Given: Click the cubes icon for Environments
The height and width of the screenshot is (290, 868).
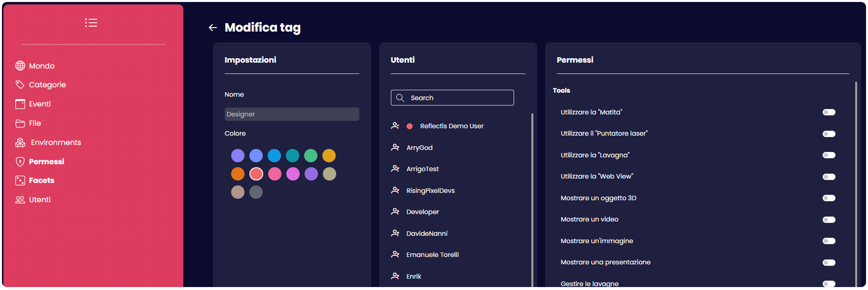Looking at the screenshot, I should (x=20, y=143).
